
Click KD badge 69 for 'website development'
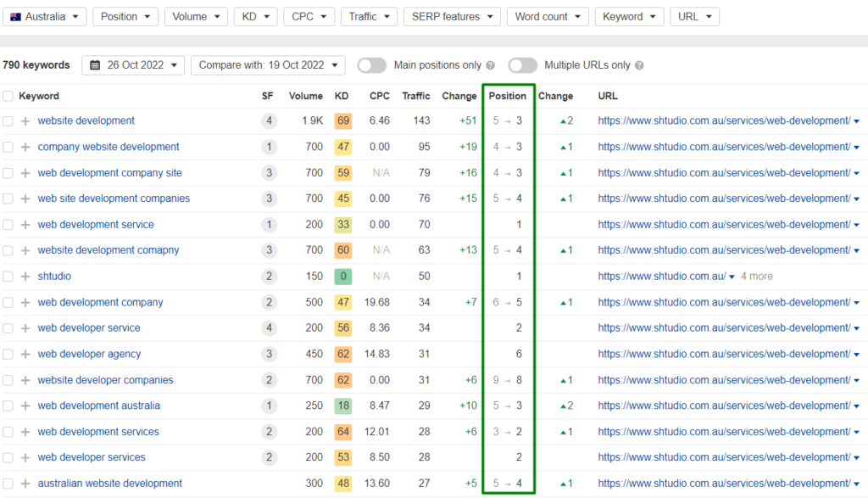click(343, 120)
